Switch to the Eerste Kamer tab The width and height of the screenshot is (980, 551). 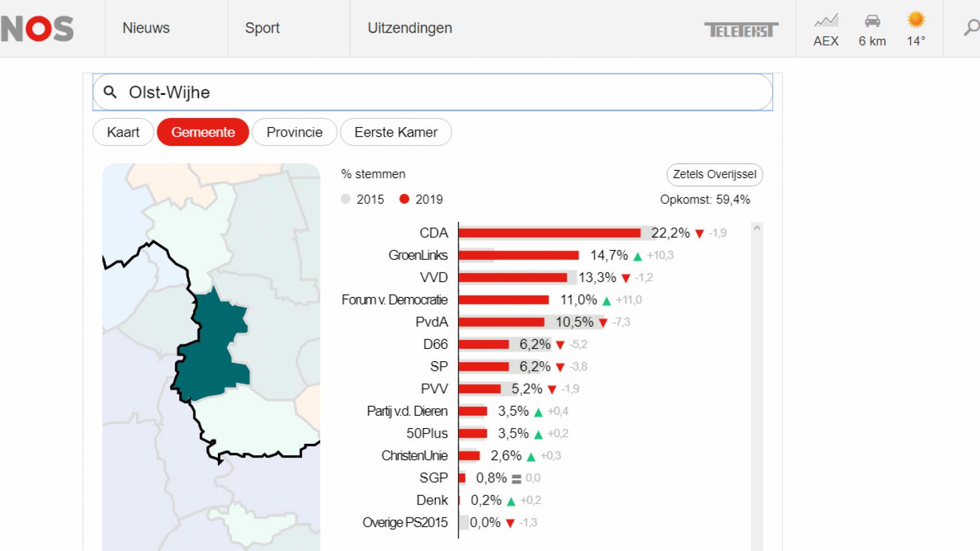click(x=396, y=132)
